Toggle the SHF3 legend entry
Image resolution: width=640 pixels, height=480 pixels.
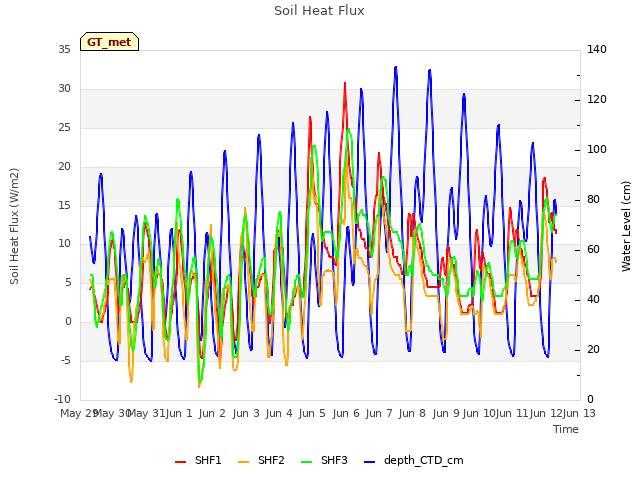(x=324, y=460)
